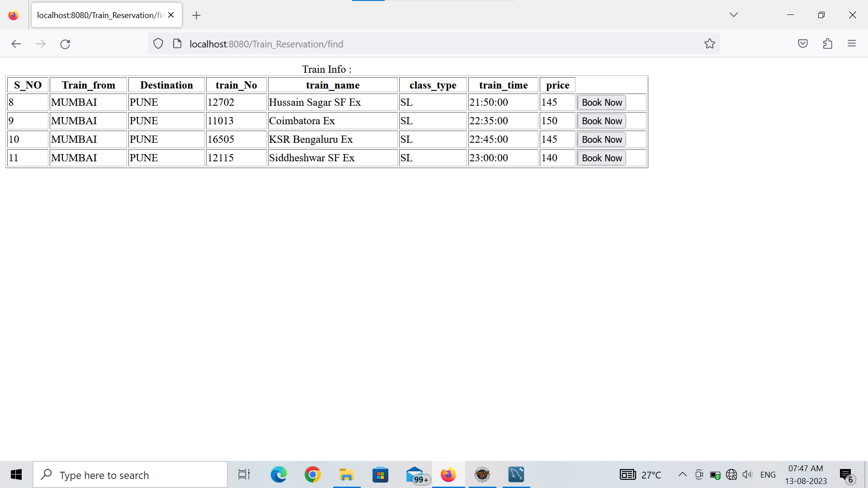The image size is (868, 488).
Task: Book Now for KSR Bengaluru Ex
Action: coord(601,140)
